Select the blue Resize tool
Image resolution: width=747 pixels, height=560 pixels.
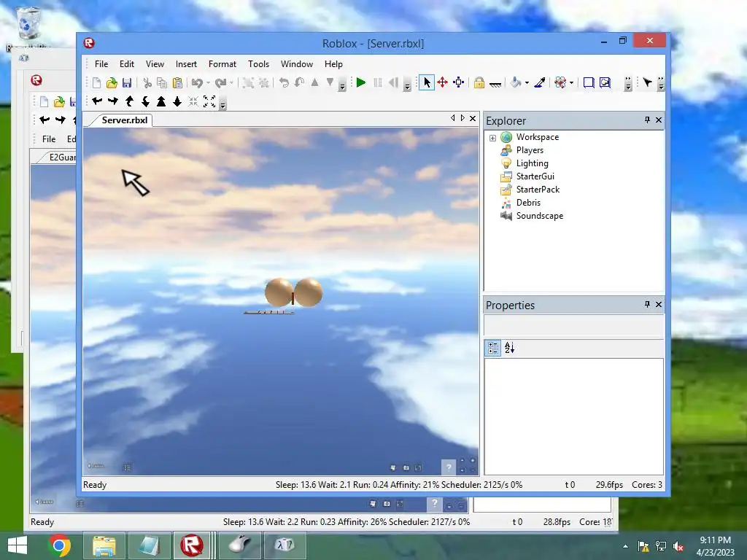coord(458,83)
